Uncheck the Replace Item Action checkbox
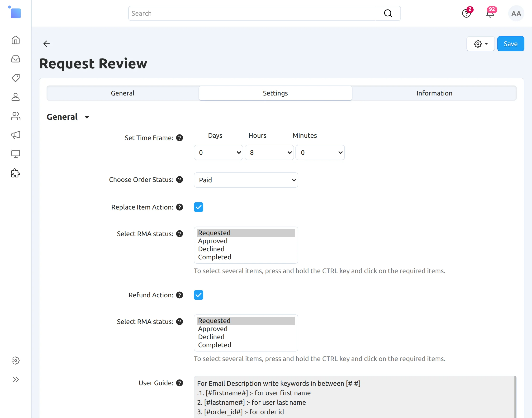 199,207
